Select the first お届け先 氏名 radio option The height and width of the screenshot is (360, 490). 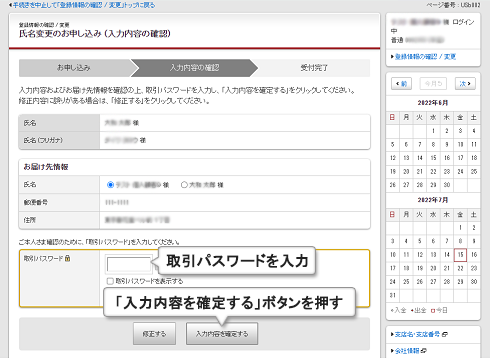point(110,185)
